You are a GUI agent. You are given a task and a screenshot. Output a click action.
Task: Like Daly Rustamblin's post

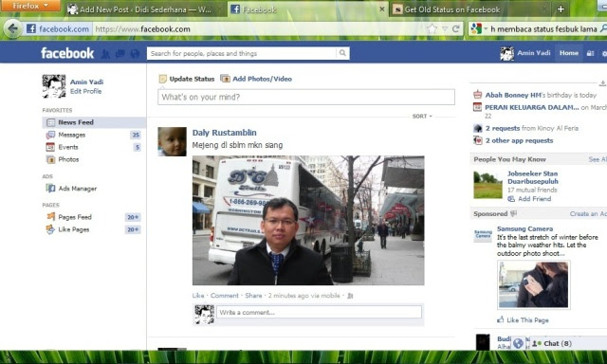[x=198, y=296]
